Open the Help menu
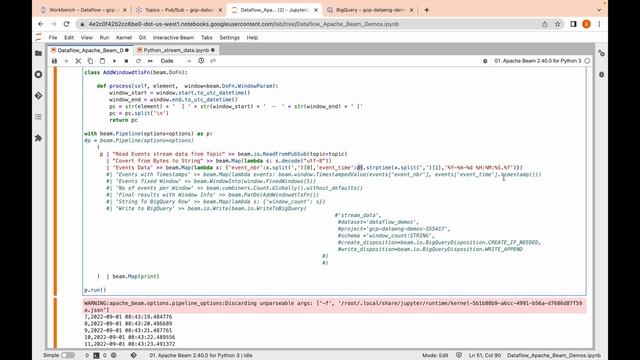The height and width of the screenshot is (360, 640). pyautogui.click(x=252, y=38)
